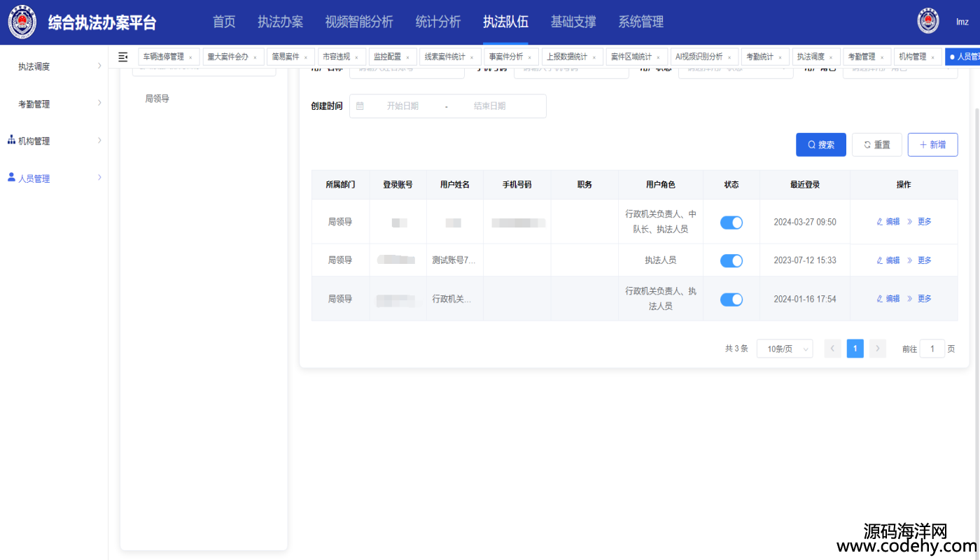Viewport: 980px width, 560px height.
Task: Toggle status switch for 2024-01-16 17:54 row
Action: 731,299
